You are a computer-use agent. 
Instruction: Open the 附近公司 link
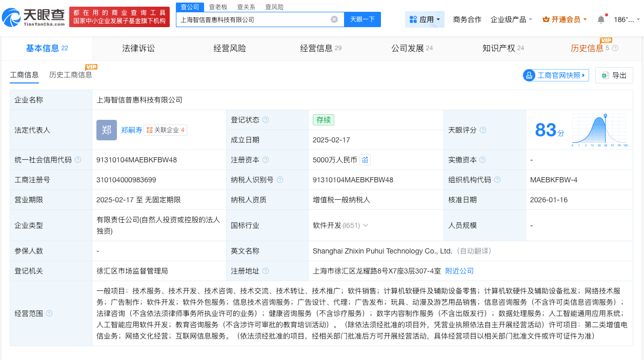458,270
